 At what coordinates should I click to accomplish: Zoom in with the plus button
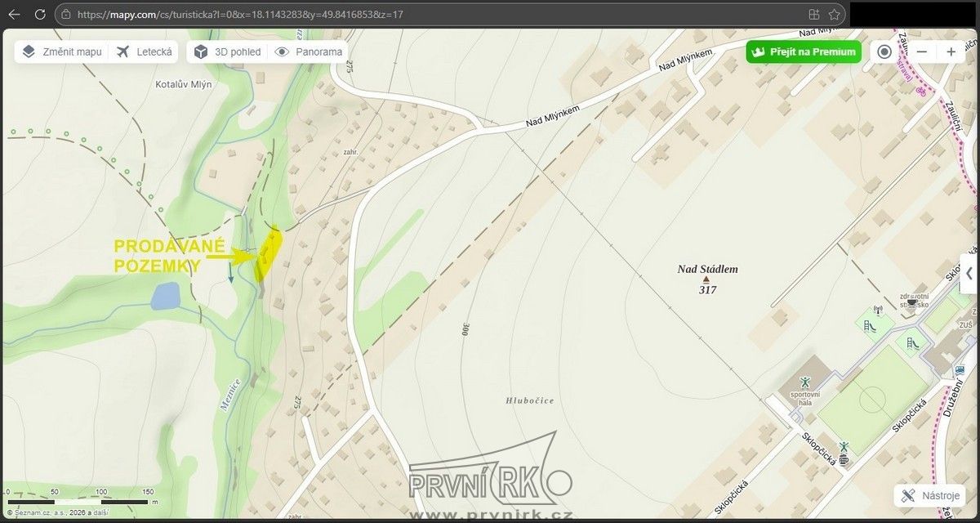click(x=951, y=51)
